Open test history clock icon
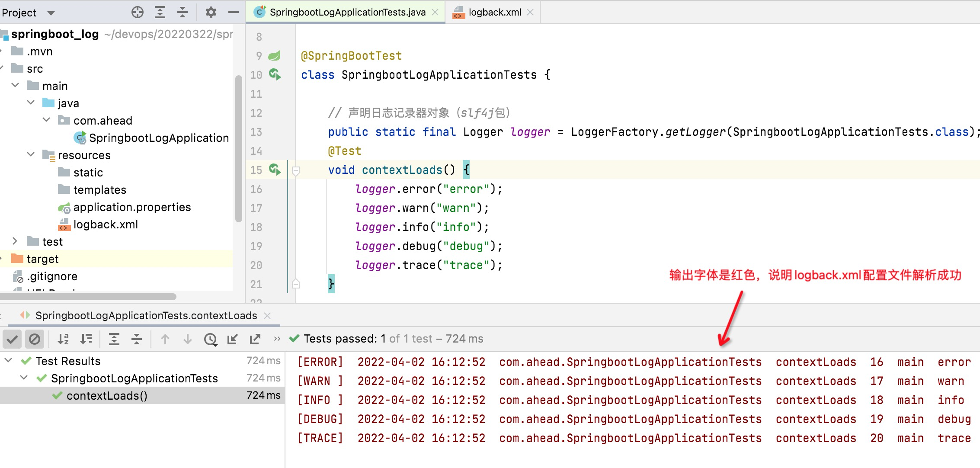This screenshot has height=468, width=980. pyautogui.click(x=211, y=339)
